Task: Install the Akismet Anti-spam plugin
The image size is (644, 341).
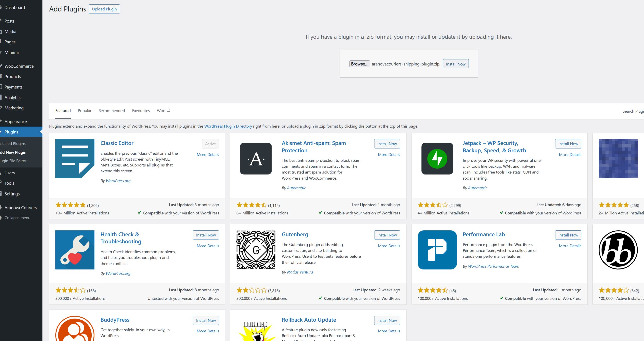Action: pyautogui.click(x=387, y=144)
